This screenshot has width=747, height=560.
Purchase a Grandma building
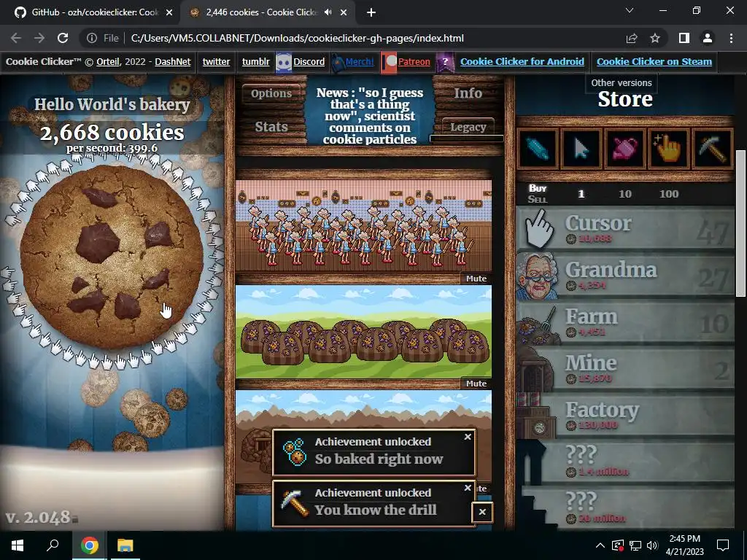click(625, 275)
